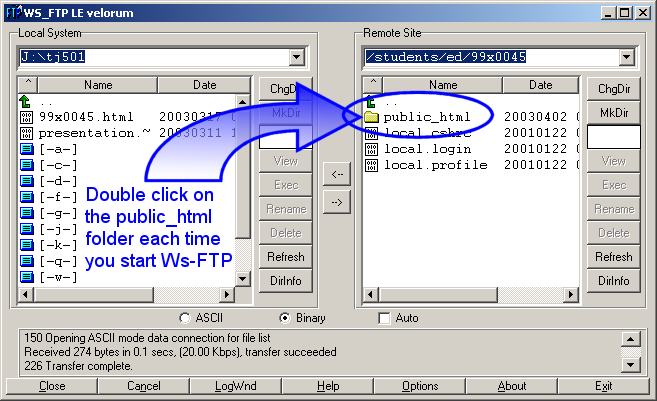The height and width of the screenshot is (401, 657).
Task: Select the [-g-] drive icon
Action: tap(27, 213)
